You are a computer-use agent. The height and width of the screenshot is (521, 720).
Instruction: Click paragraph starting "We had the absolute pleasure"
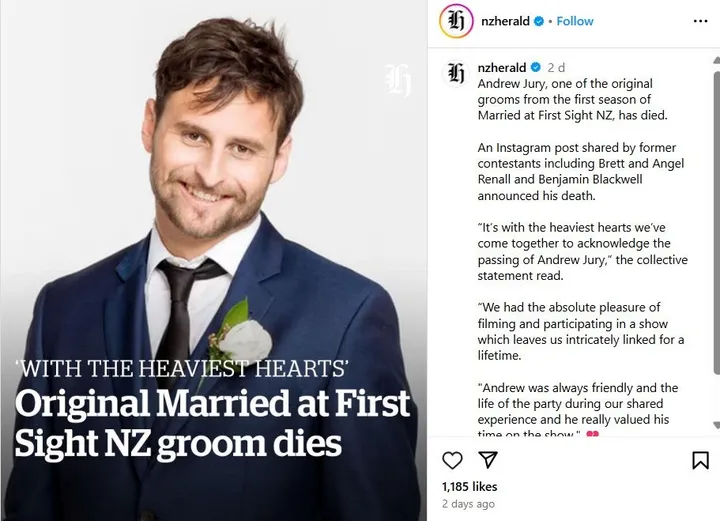(580, 331)
